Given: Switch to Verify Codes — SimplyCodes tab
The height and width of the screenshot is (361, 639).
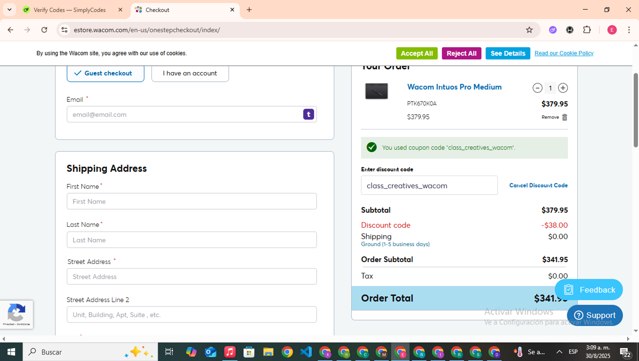Looking at the screenshot, I should [x=69, y=10].
